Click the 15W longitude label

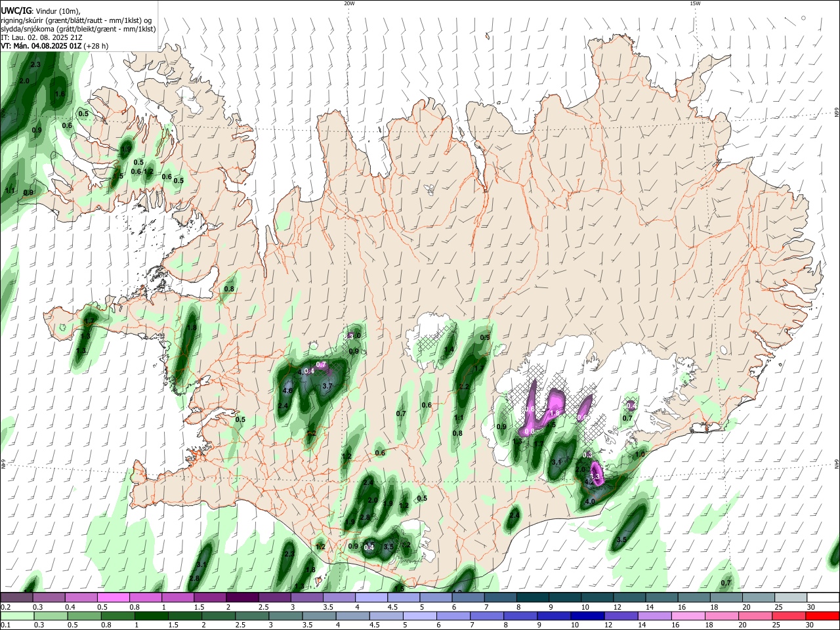(x=694, y=3)
